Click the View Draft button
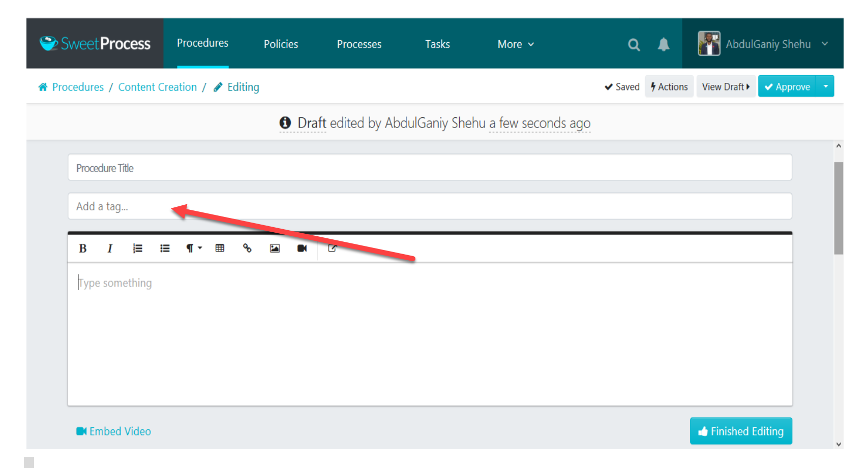 [x=726, y=86]
